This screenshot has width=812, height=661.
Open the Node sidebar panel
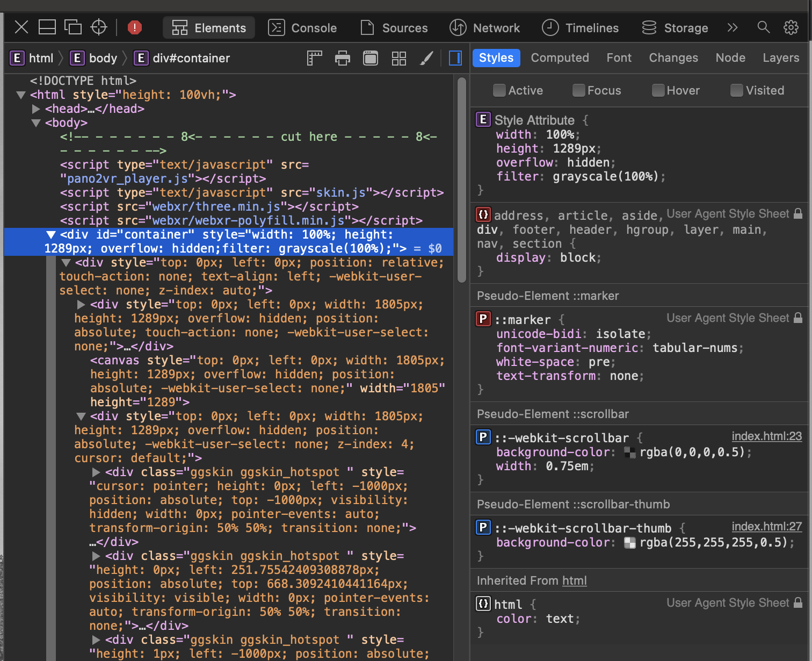click(x=730, y=58)
